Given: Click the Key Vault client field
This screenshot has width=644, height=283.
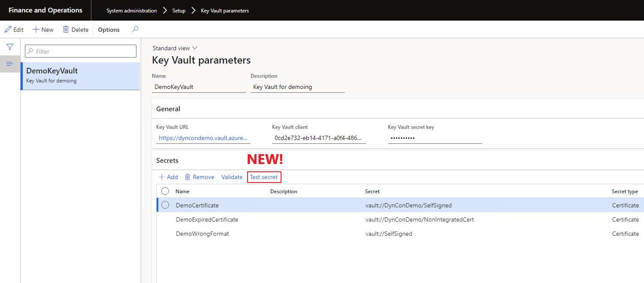Looking at the screenshot, I should point(319,138).
